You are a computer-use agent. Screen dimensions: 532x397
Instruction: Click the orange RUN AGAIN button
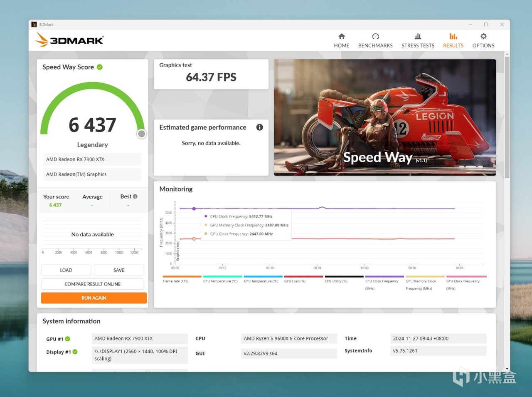coord(94,298)
